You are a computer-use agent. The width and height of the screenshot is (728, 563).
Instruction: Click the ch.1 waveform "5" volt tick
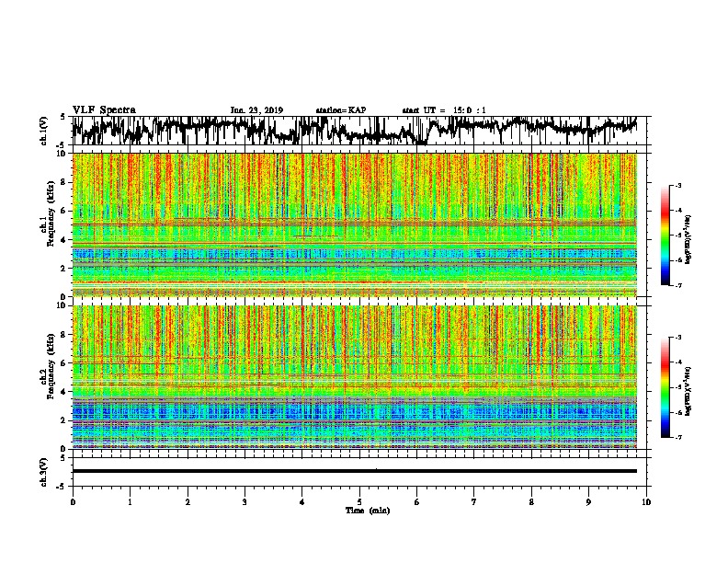63,117
